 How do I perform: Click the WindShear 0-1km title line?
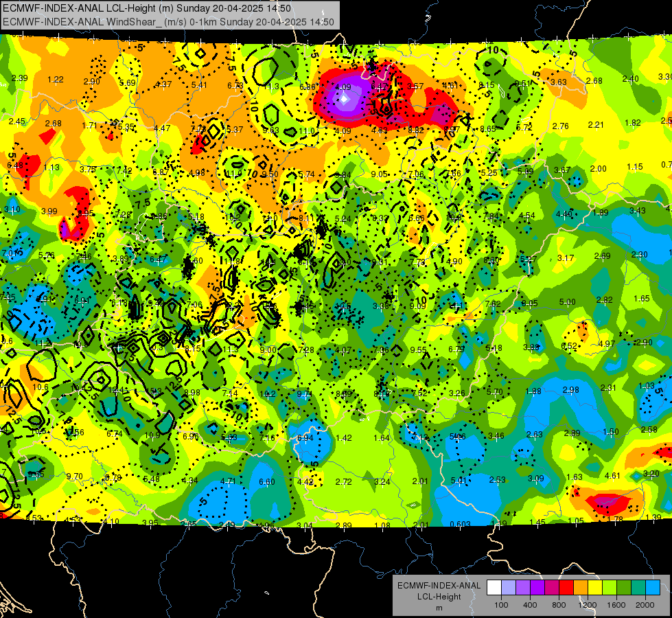168,22
